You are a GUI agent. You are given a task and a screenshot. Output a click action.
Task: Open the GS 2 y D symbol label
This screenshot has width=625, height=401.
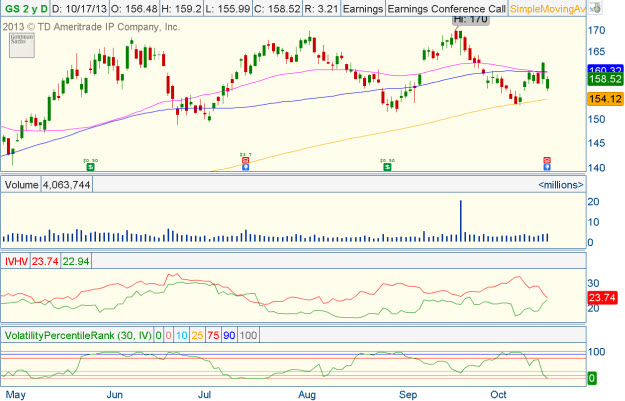click(x=25, y=8)
